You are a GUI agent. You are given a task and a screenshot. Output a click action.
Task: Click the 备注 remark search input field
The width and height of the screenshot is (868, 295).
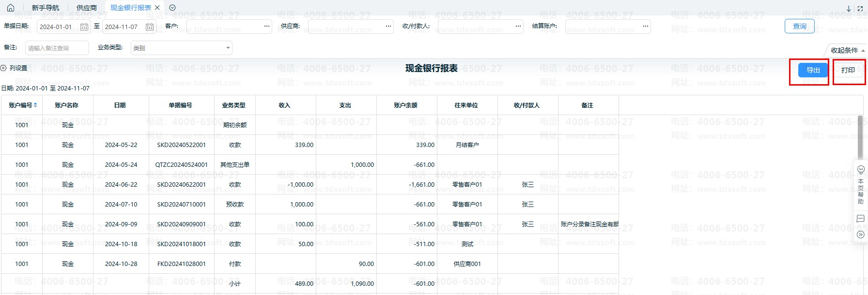(x=57, y=48)
